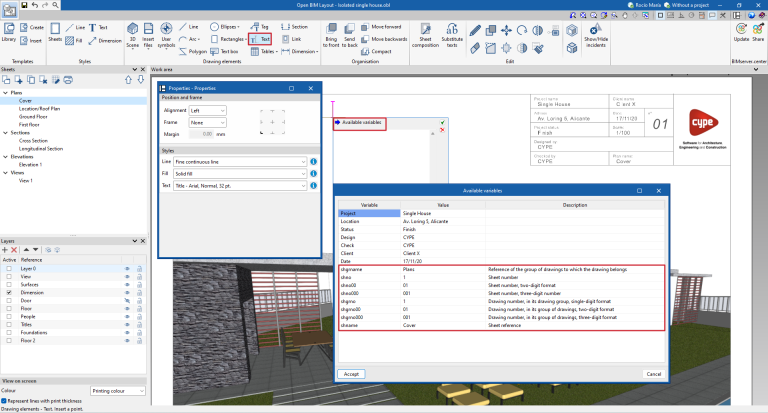768x413 pixels.
Task: Open the Printing colour dropdown
Action: click(x=117, y=390)
